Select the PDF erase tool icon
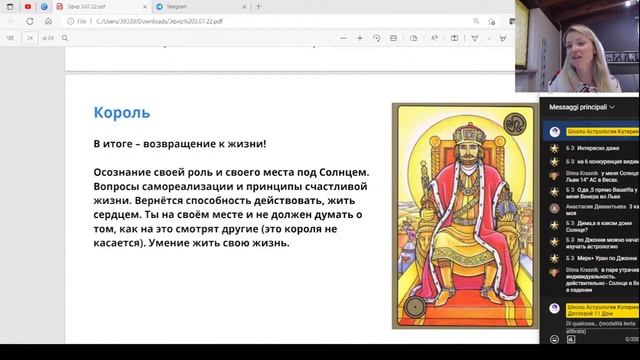Image resolution: width=640 pixels, height=360 pixels. [x=503, y=38]
